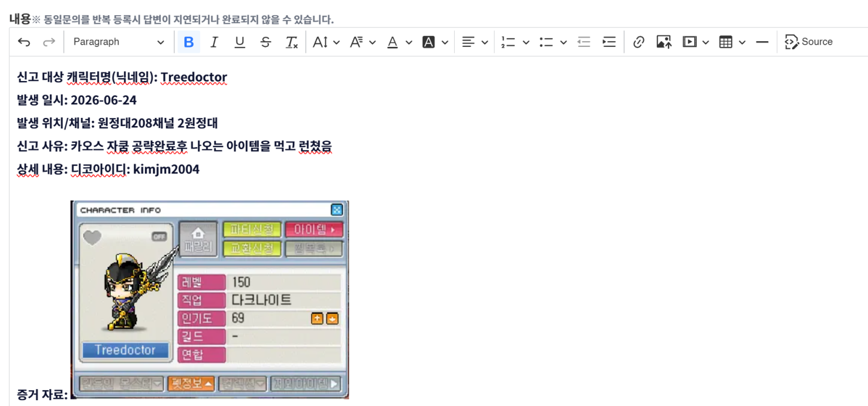Expand the insert media dropdown arrow

(705, 42)
